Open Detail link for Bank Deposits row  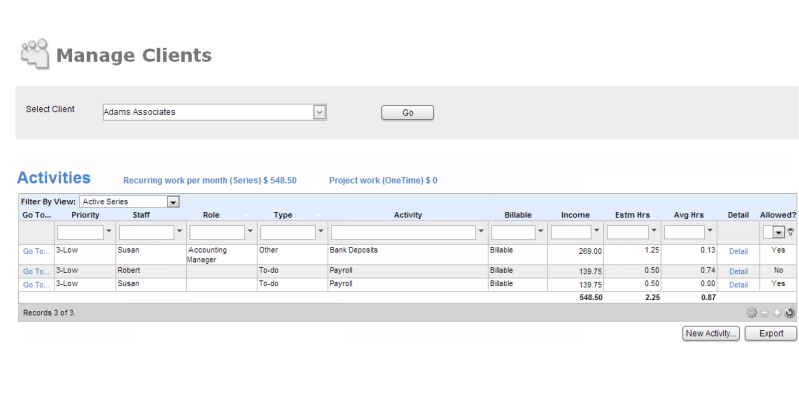[738, 251]
